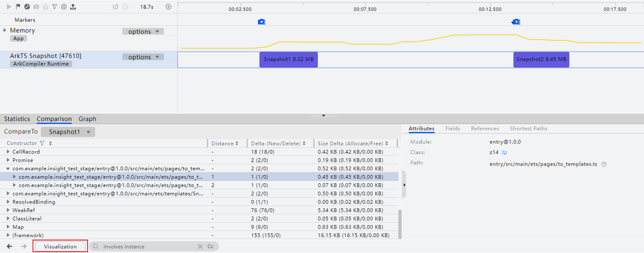Click the help icon beside the Path value

pos(604,164)
